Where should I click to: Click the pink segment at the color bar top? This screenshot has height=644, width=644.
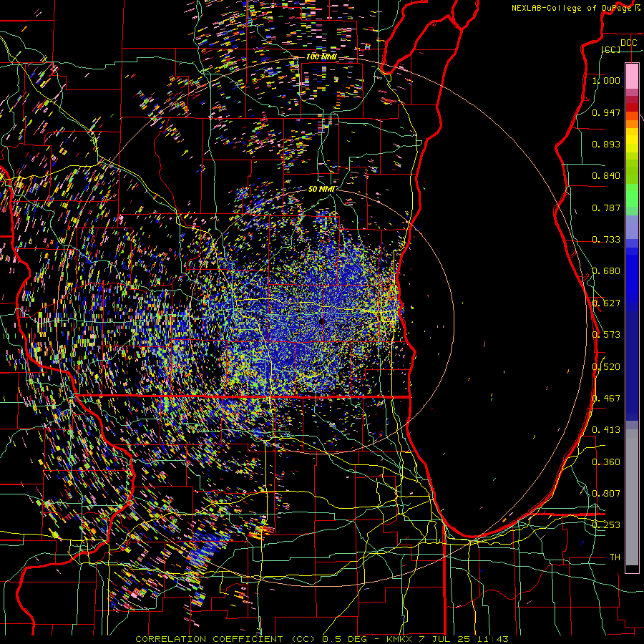click(632, 77)
